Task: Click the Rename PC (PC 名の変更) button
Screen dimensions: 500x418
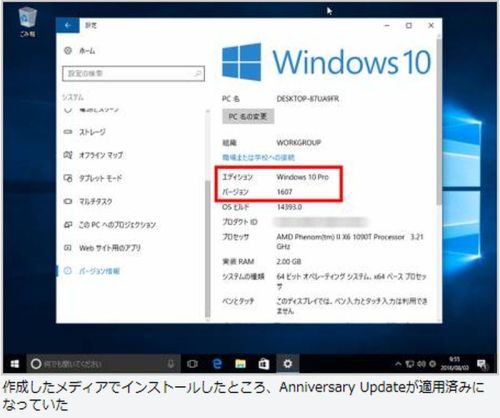Action: click(248, 116)
